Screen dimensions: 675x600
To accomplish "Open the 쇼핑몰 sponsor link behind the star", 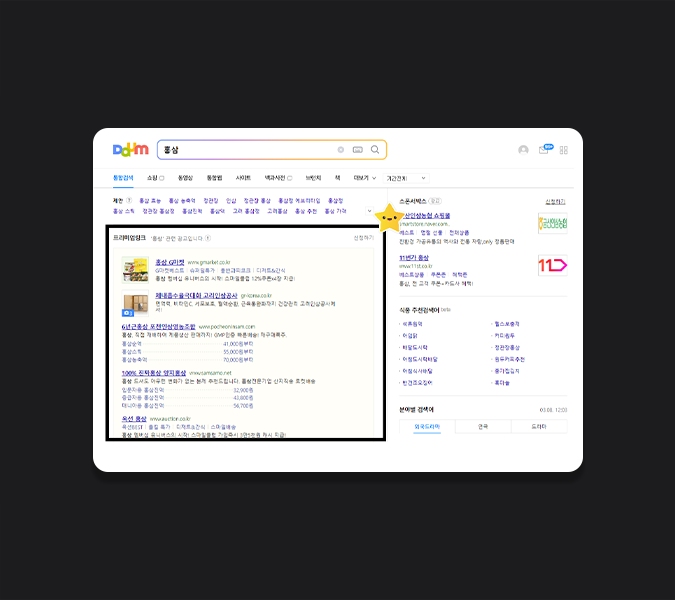I will (427, 216).
